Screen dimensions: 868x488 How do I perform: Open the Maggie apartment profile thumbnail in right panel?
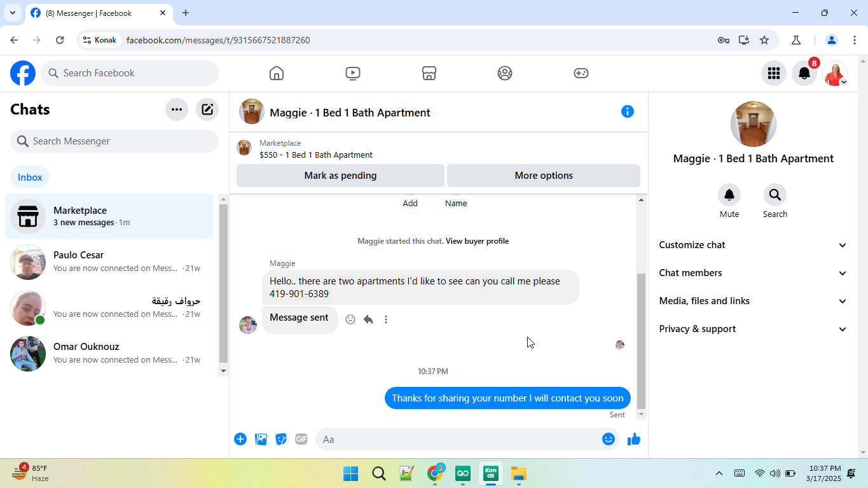pos(753,124)
